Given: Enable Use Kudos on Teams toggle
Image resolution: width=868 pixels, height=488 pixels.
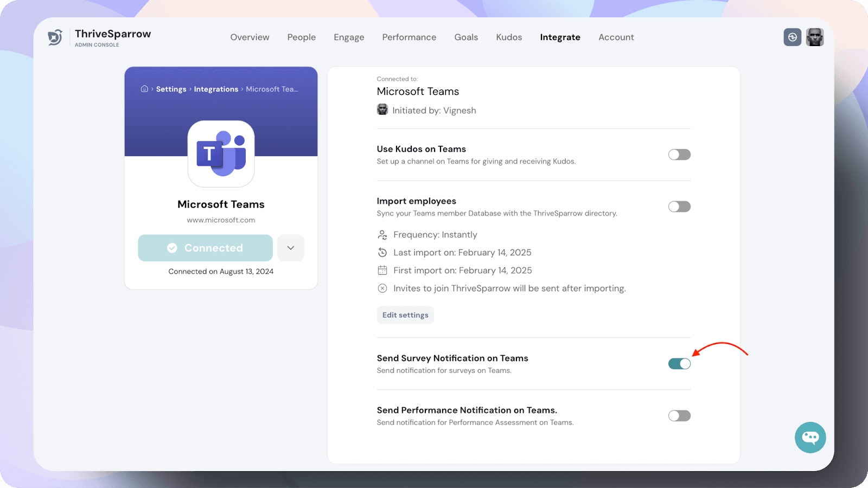Looking at the screenshot, I should 679,155.
